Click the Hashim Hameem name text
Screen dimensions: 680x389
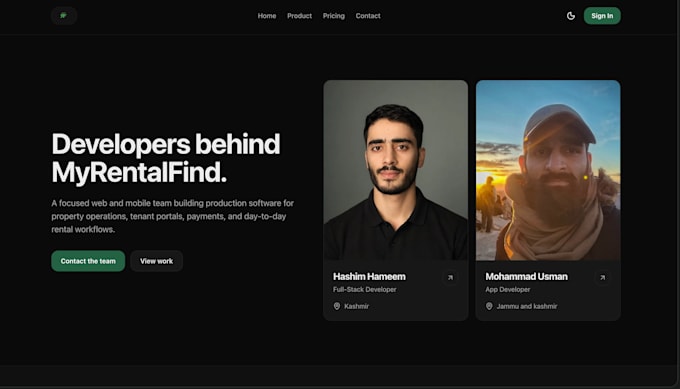click(x=369, y=277)
